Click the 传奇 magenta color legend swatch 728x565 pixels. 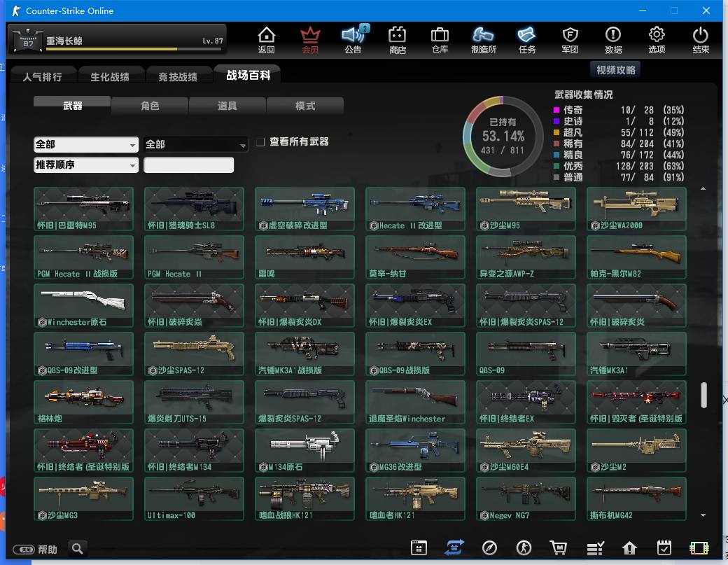click(x=556, y=110)
